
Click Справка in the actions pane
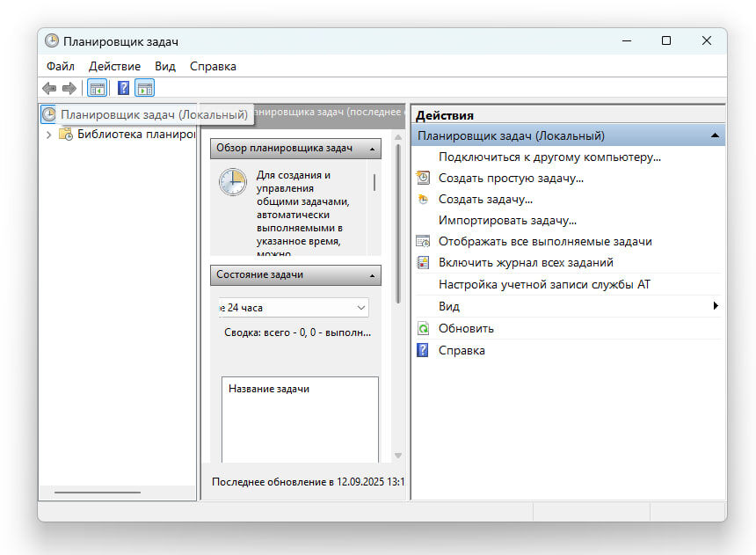(462, 350)
